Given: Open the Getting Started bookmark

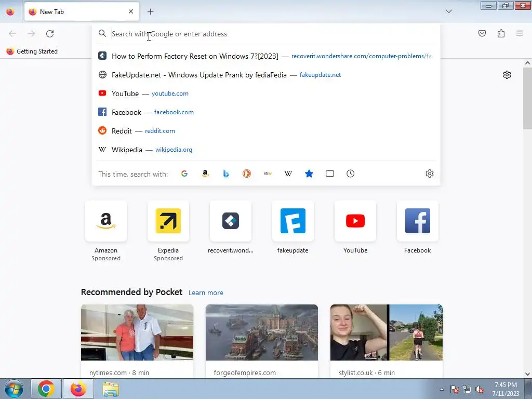Looking at the screenshot, I should click(32, 51).
